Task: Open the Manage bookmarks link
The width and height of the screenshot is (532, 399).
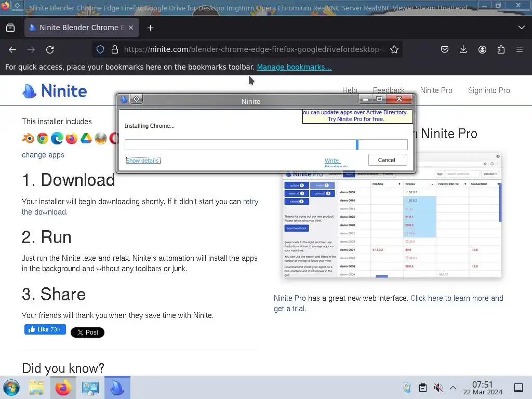Action: [294, 67]
